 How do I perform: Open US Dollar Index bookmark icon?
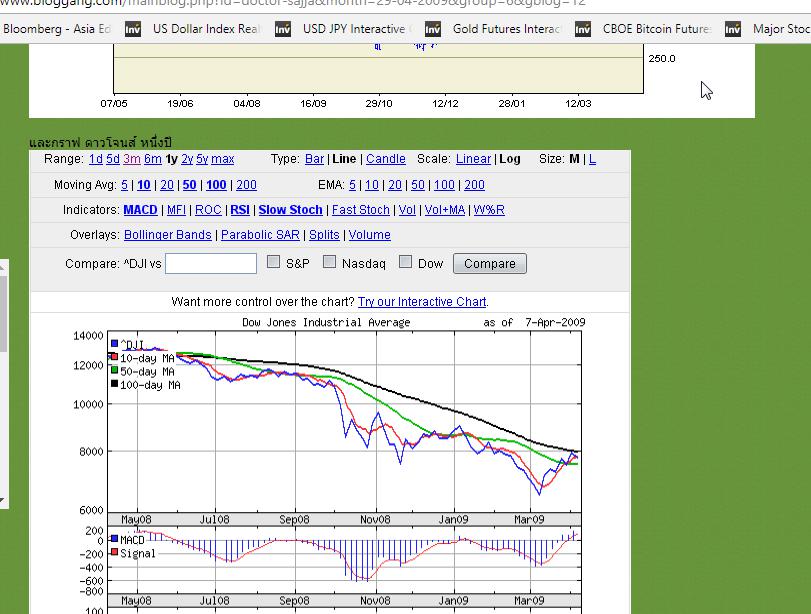tap(132, 29)
